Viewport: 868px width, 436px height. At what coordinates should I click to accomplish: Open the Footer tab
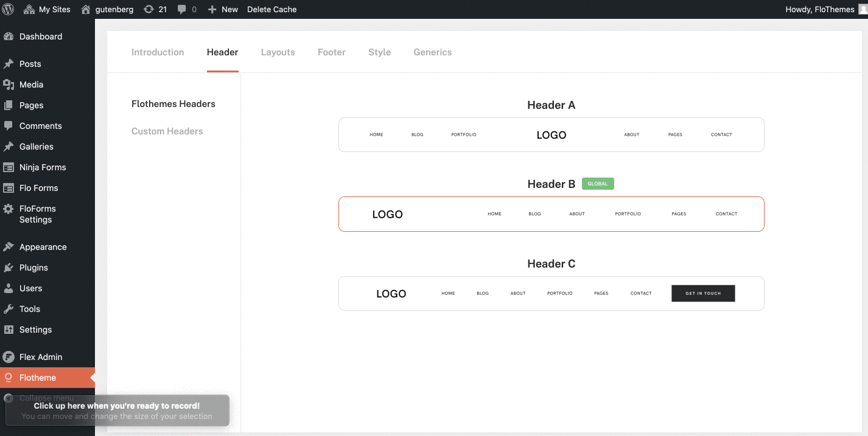pos(332,52)
